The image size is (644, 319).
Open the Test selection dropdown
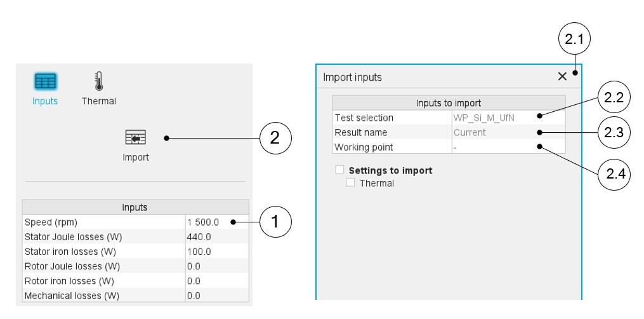tap(507, 118)
